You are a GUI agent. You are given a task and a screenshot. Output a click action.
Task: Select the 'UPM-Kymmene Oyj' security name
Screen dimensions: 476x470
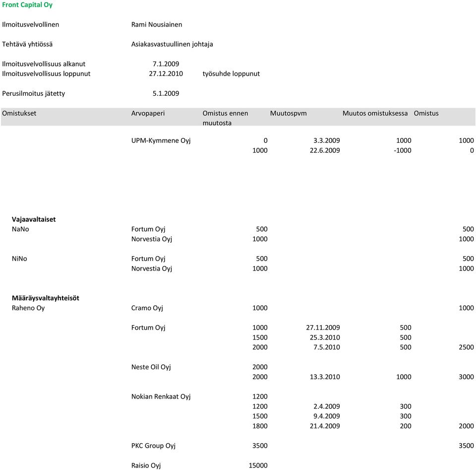[x=161, y=140]
